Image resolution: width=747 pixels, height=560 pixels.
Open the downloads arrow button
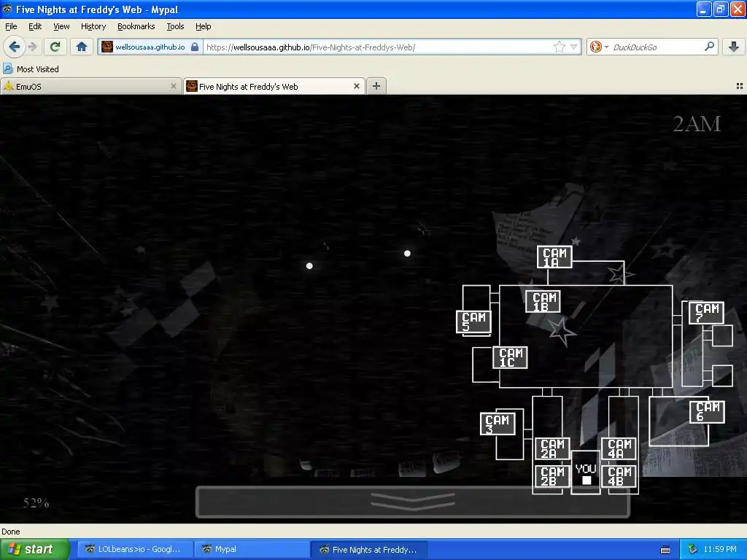click(x=734, y=47)
